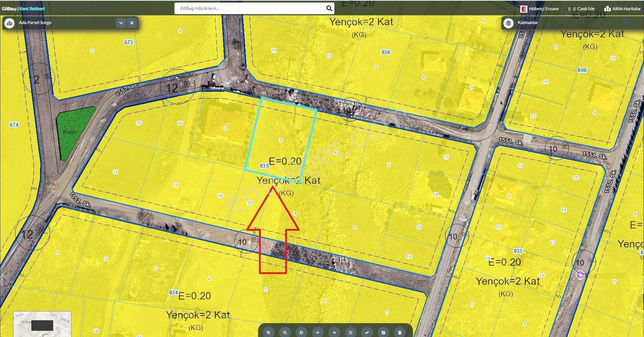Image resolution: width=644 pixels, height=337 pixels.
Task: Click the purple Sanat Galerisi map marker
Action: coord(580,275)
